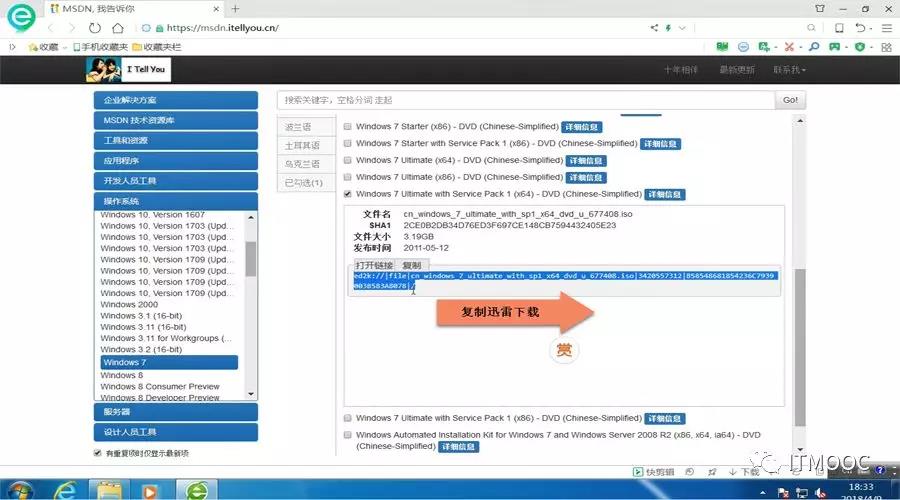The image size is (900, 500).
Task: Select the 土耳其语 language tab
Action: point(306,146)
